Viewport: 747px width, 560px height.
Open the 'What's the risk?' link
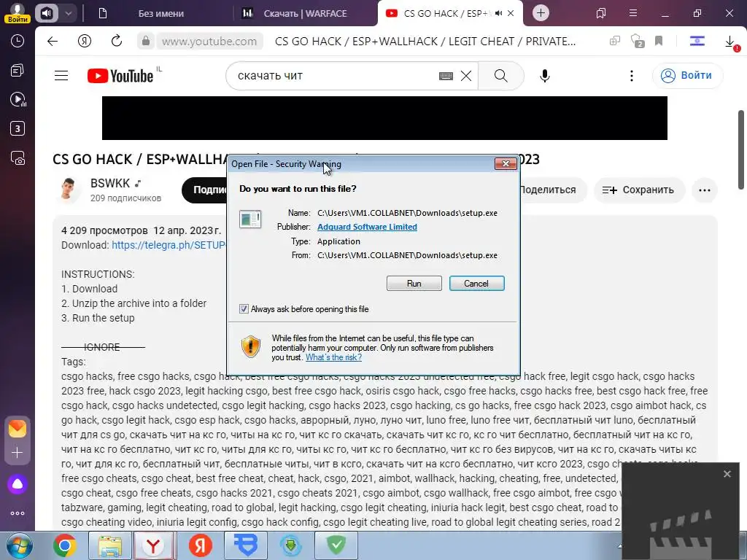point(333,357)
